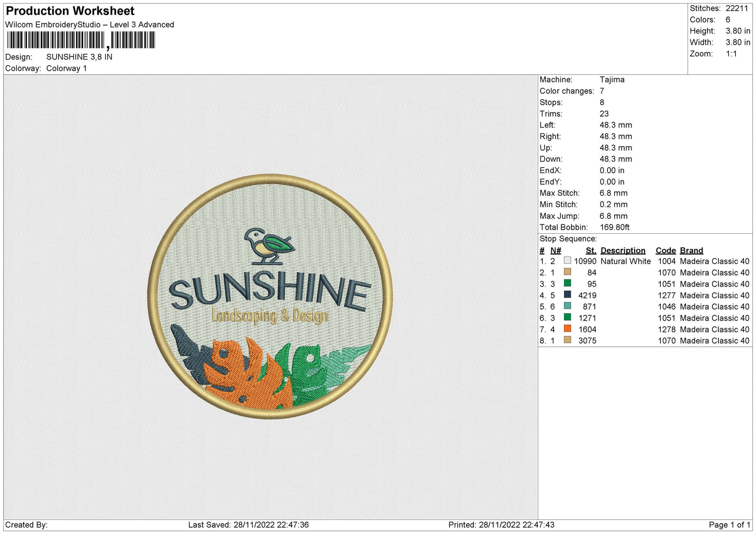Click the N# column header
This screenshot has width=756, height=534.
[x=556, y=251]
